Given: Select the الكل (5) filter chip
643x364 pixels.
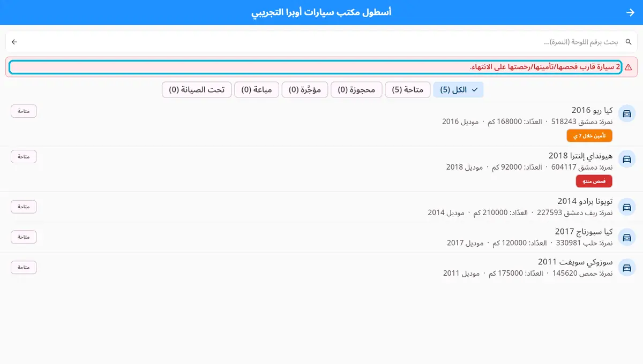Looking at the screenshot, I should pyautogui.click(x=458, y=90).
